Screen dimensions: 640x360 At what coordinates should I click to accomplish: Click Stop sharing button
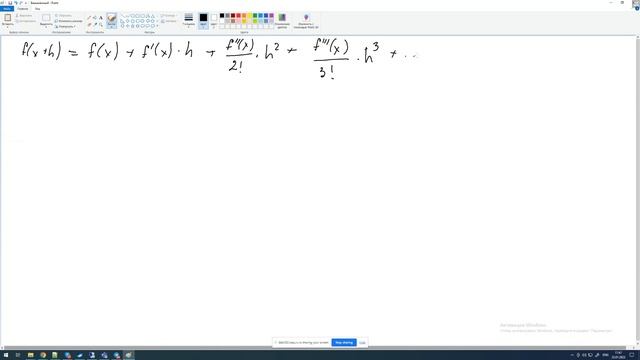tap(344, 342)
